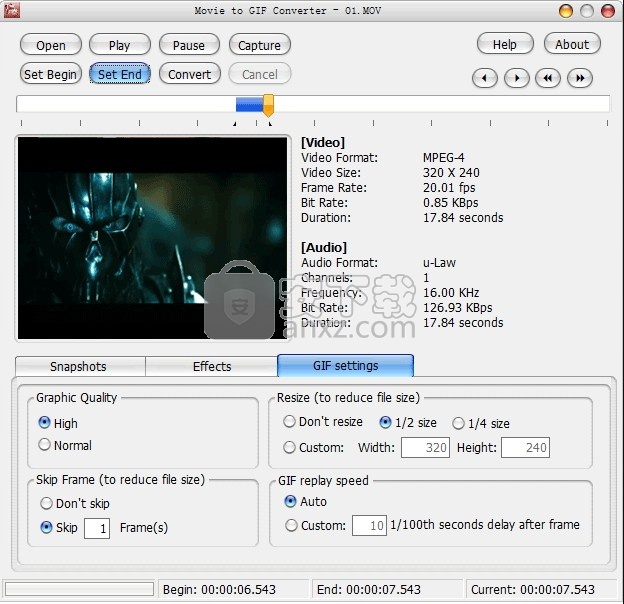Click the u-Law audio format value
The image size is (624, 604).
point(439,263)
